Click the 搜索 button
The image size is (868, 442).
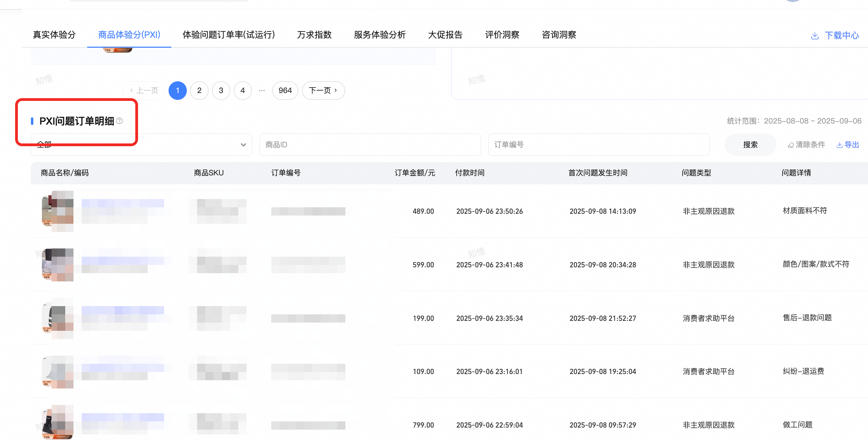click(750, 144)
